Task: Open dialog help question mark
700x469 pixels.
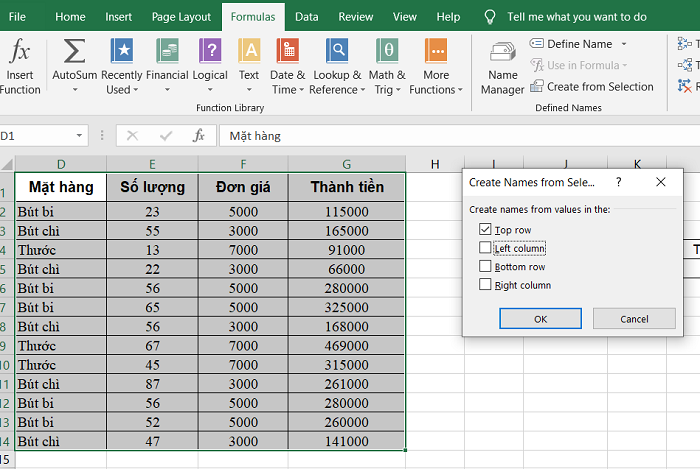Action: [618, 182]
